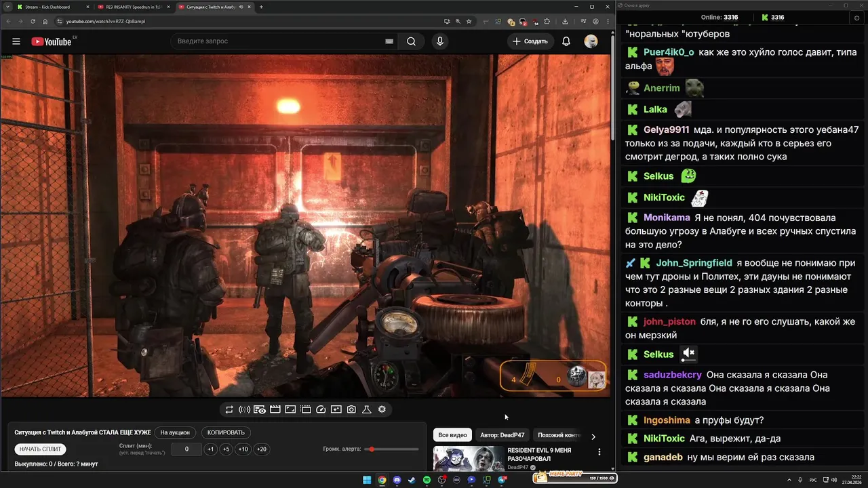The image size is (868, 488).
Task: Add +1 minute to split
Action: pos(211,449)
